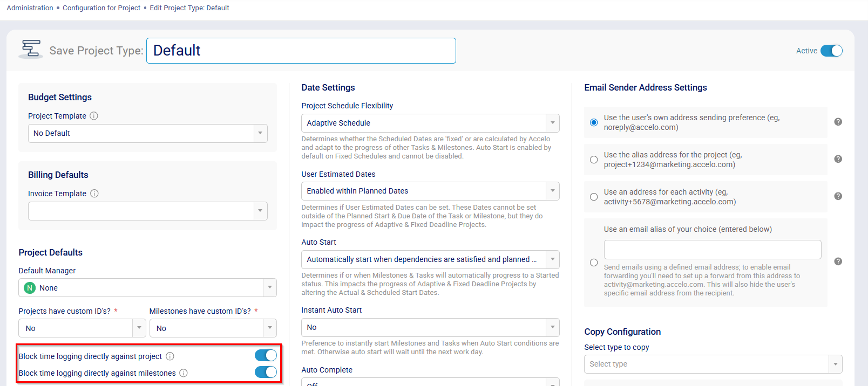Click the project type name field
The image size is (868, 386).
coord(301,51)
